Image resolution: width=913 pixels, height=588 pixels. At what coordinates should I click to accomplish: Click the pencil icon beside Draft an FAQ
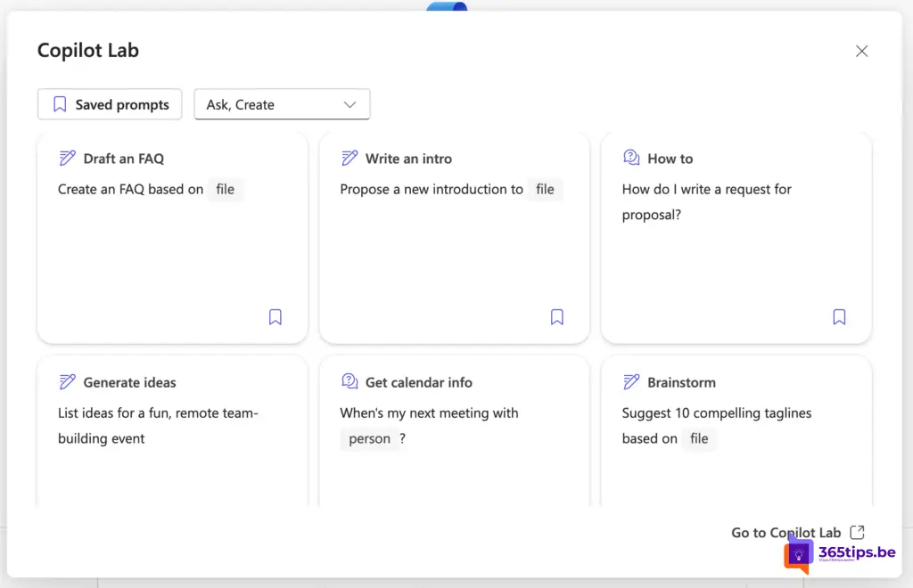pos(67,159)
